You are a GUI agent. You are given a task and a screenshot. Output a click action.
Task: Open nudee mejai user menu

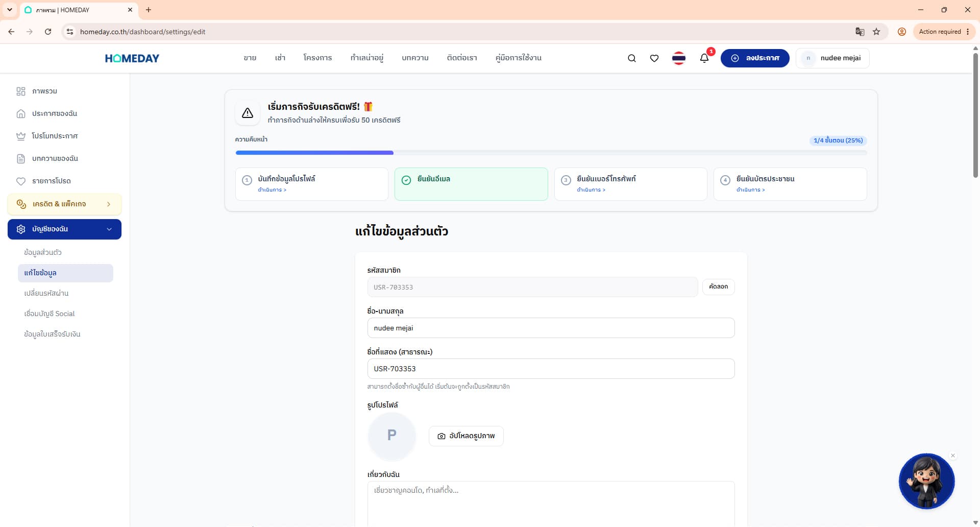[832, 58]
